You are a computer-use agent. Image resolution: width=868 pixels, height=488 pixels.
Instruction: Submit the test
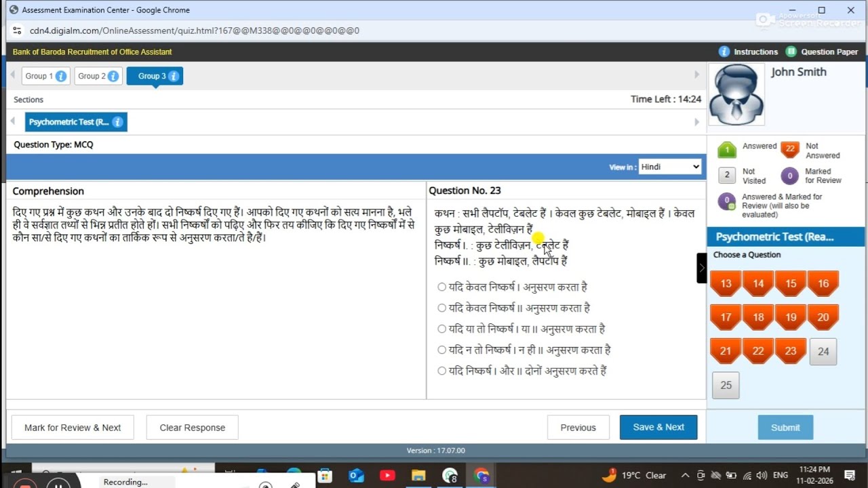click(x=785, y=428)
